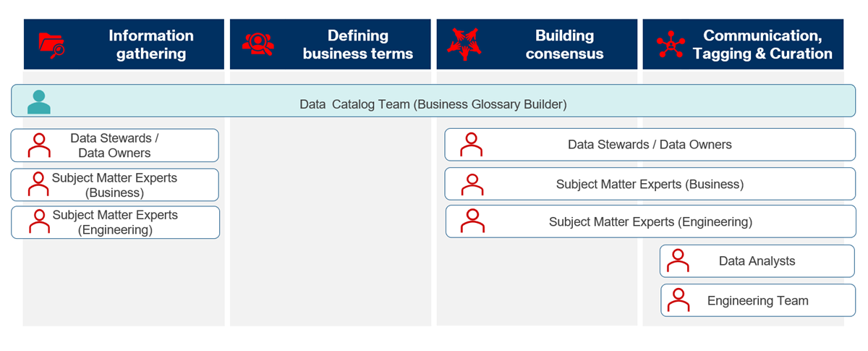Click left Subject Matter Experts (Engineering) box
Viewport: 868px width, 351px height.
115,222
